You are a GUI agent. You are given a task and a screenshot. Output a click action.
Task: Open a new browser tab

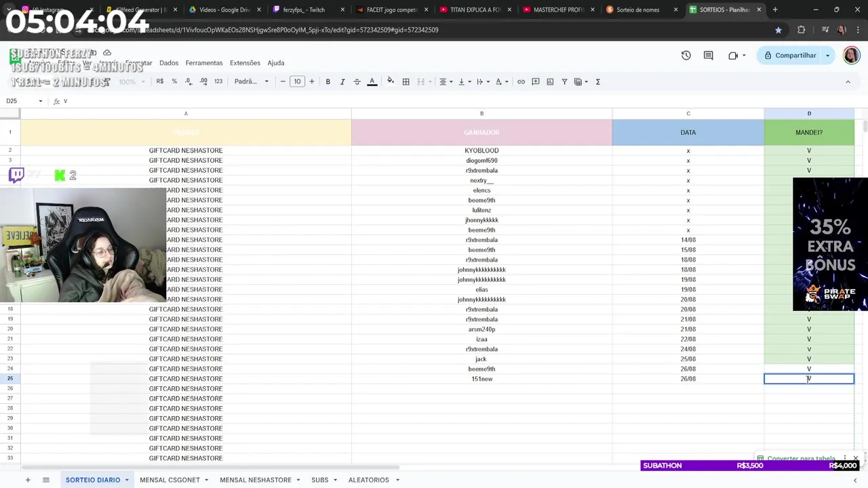[x=775, y=9]
